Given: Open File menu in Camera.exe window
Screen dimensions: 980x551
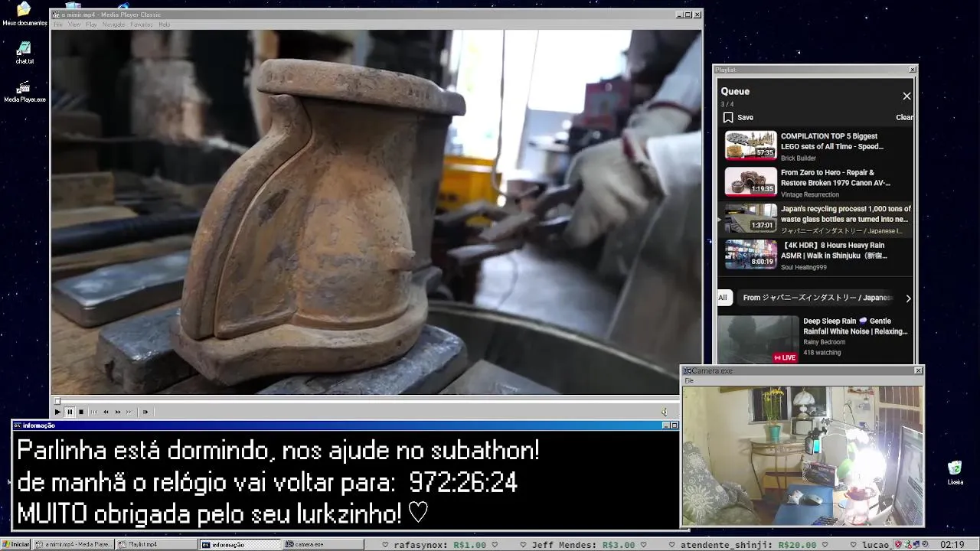Looking at the screenshot, I should (x=689, y=380).
